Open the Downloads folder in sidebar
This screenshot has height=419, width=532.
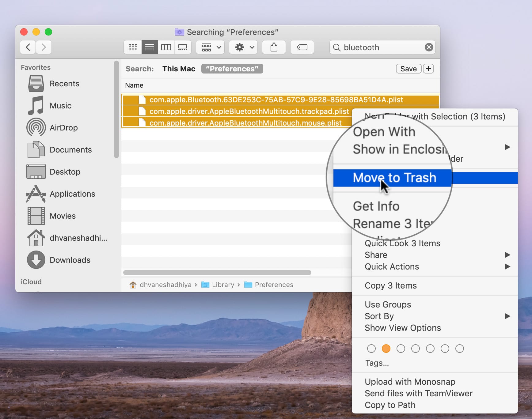pyautogui.click(x=70, y=260)
